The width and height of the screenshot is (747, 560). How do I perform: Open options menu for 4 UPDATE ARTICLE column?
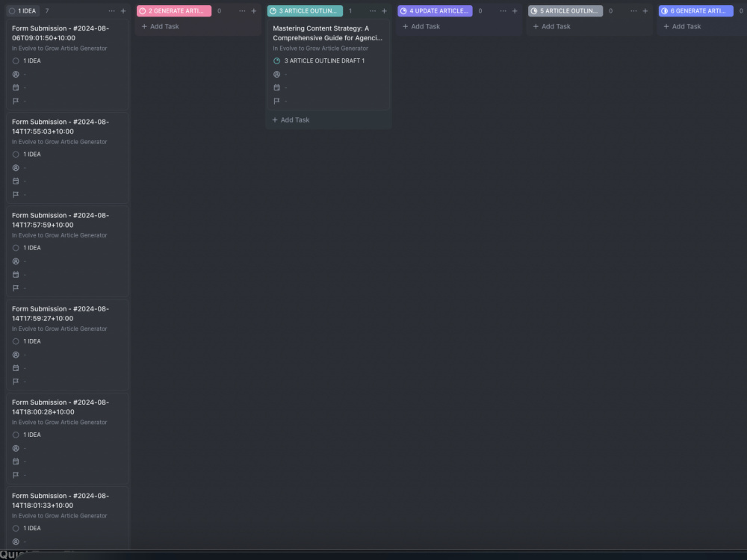click(503, 11)
